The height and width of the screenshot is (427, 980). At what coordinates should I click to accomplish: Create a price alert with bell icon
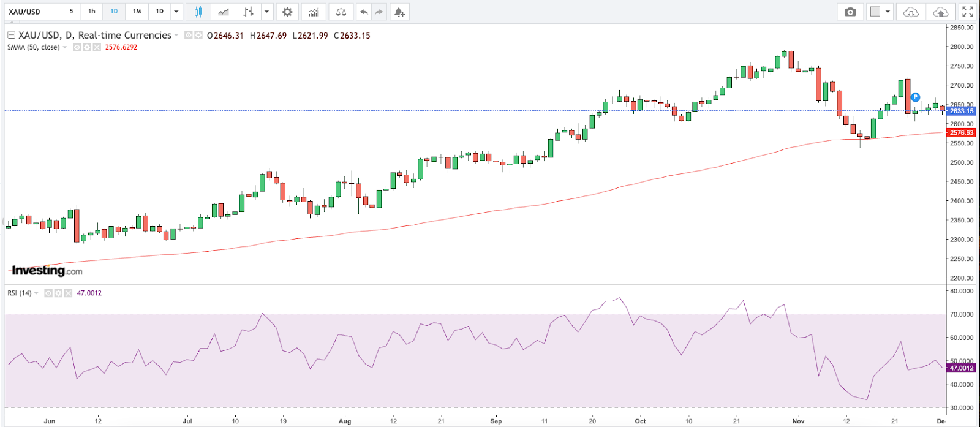(399, 12)
